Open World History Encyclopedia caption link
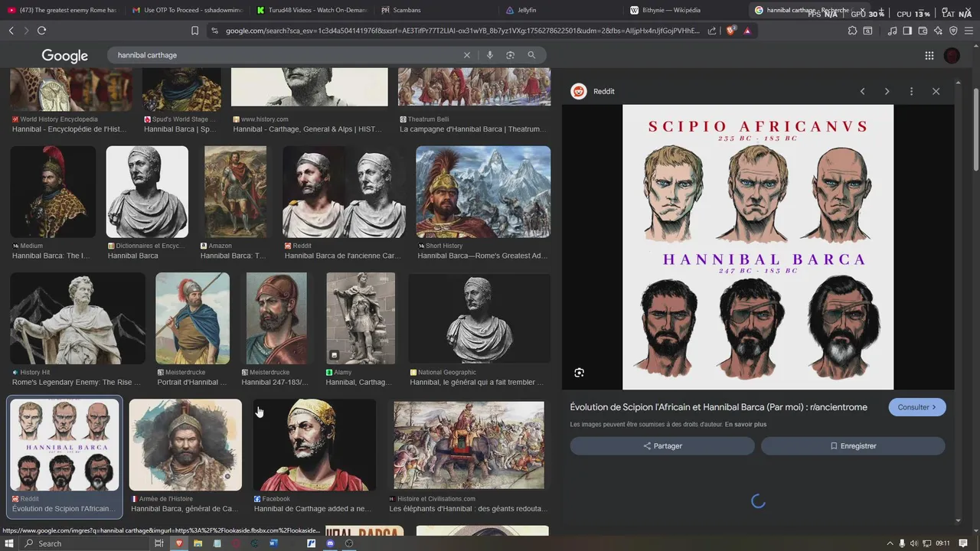Viewport: 980px width, 551px height. [x=69, y=129]
